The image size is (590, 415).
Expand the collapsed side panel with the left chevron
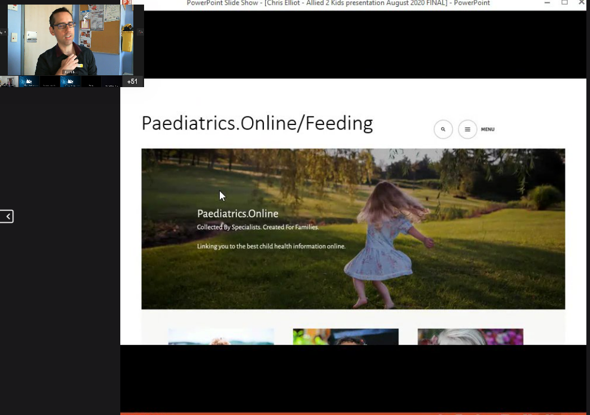coord(7,216)
